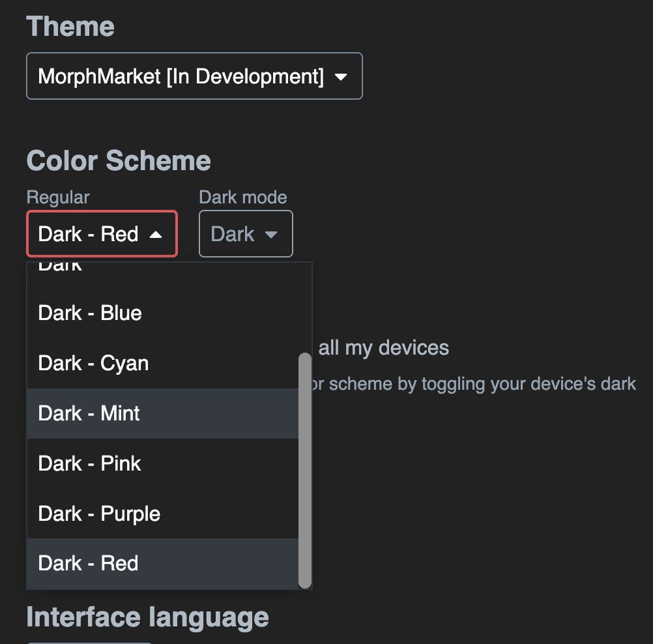This screenshot has height=644, width=653.
Task: Select 'Dark - Red' list option
Action: pyautogui.click(x=89, y=563)
